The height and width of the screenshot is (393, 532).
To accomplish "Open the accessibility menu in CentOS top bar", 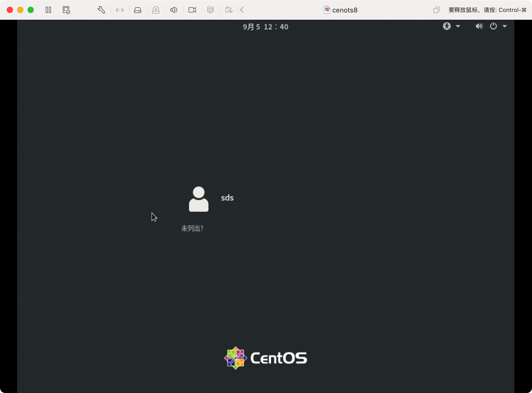I will click(x=447, y=26).
